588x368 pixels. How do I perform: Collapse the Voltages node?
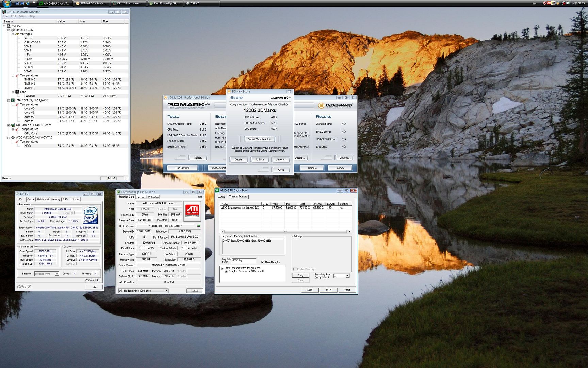[13, 34]
